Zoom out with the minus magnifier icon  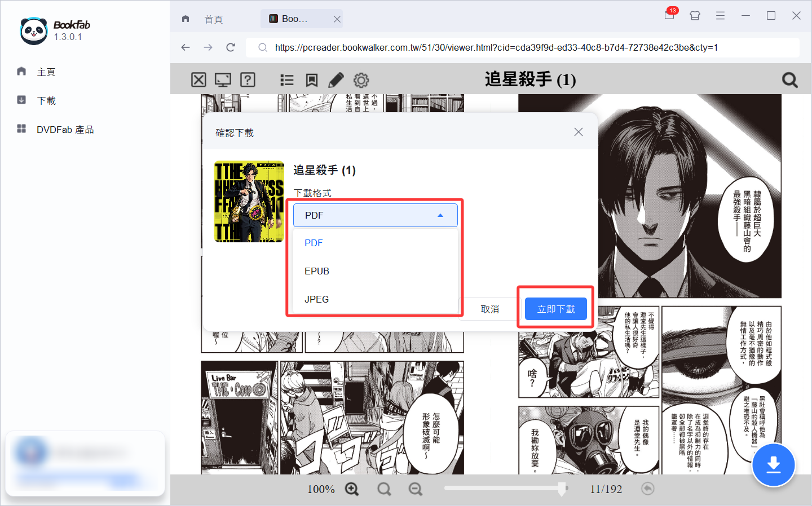click(416, 489)
